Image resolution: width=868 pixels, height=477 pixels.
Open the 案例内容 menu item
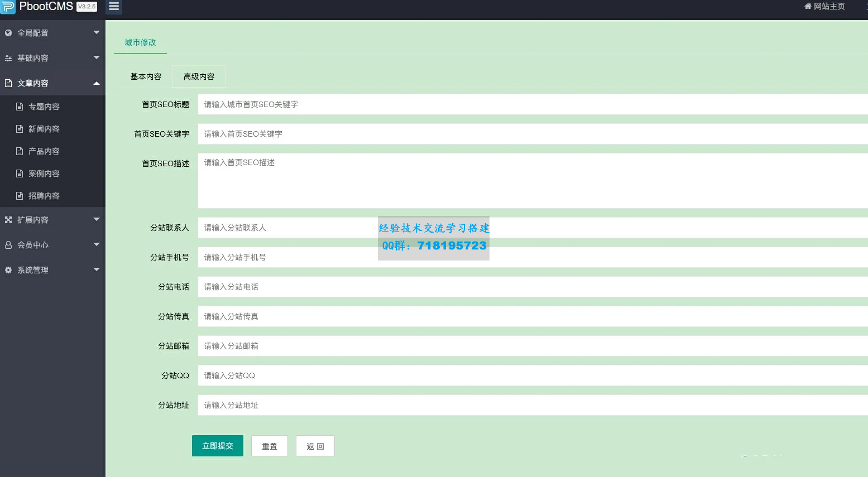52,174
